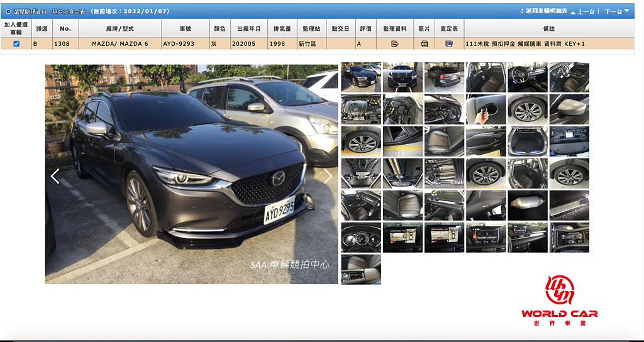Select the '202005' manufacture date cell
The width and height of the screenshot is (644, 342).
click(x=249, y=43)
